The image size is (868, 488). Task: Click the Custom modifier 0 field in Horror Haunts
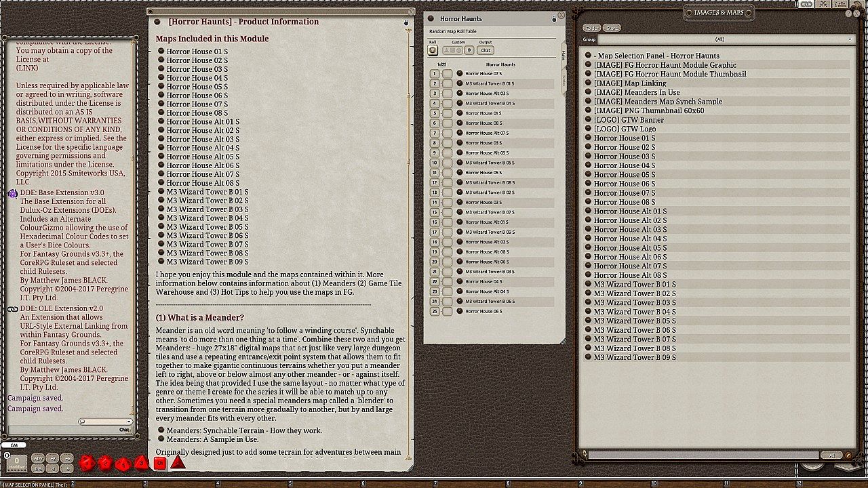coord(469,50)
